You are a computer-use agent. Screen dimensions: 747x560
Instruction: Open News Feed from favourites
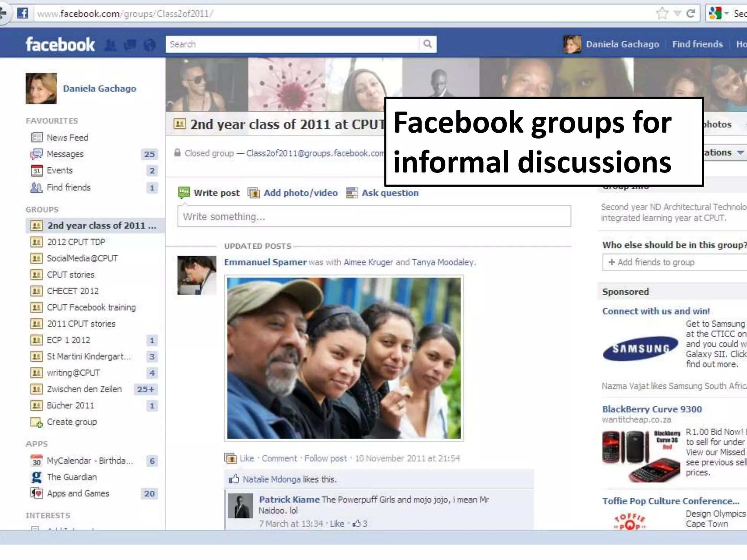[x=67, y=137]
